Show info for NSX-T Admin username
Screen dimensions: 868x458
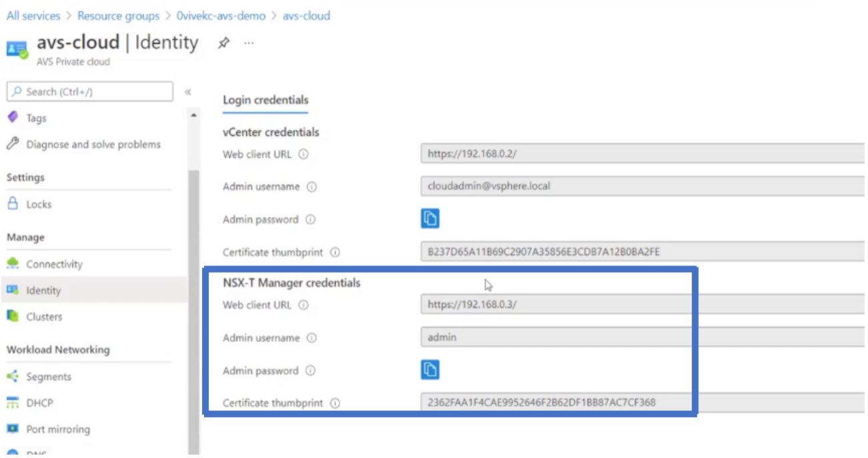312,338
